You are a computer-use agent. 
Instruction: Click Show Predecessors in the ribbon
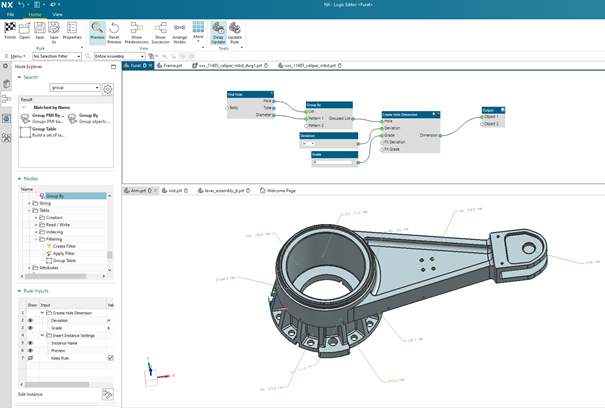tap(137, 29)
